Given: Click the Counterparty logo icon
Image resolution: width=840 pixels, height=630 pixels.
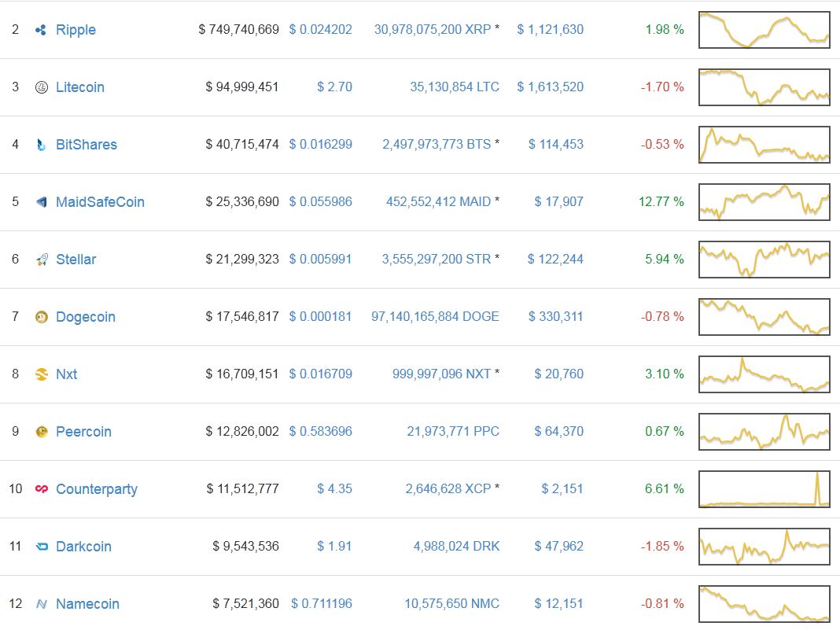Looking at the screenshot, I should 41,489.
